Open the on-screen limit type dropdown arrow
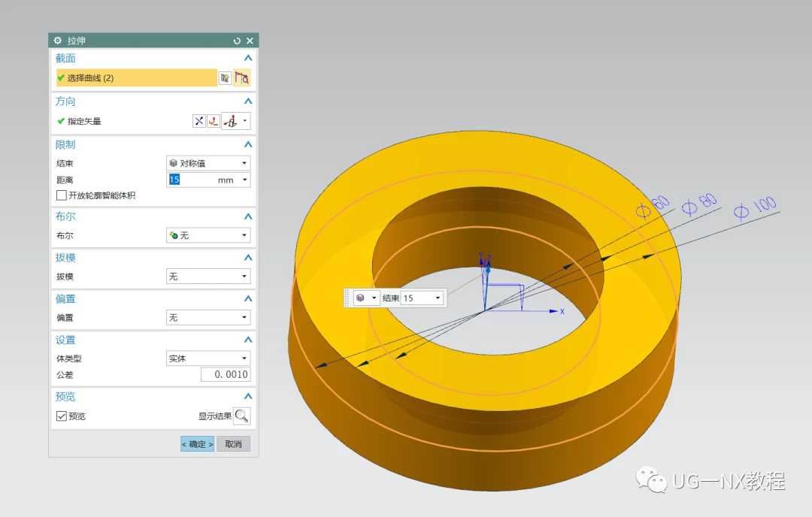Viewport: 812px width, 517px height. (x=374, y=298)
